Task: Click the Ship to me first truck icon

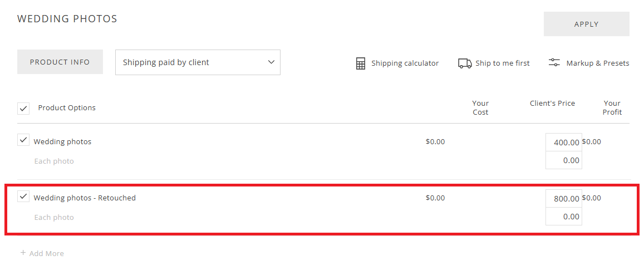Action: [x=465, y=63]
